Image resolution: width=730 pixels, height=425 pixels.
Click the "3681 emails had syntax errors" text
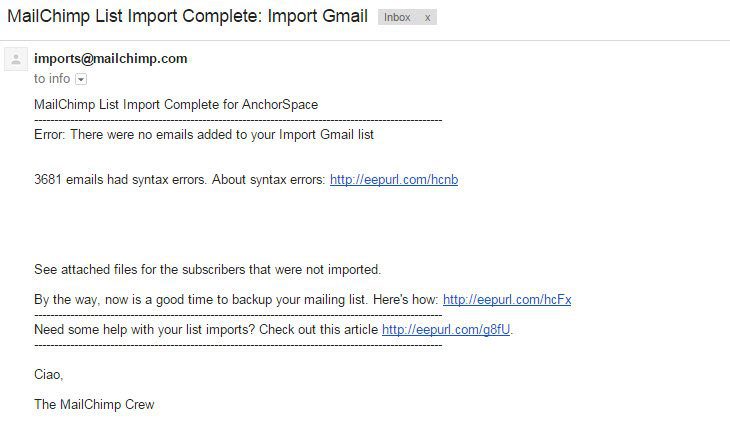tap(179, 180)
